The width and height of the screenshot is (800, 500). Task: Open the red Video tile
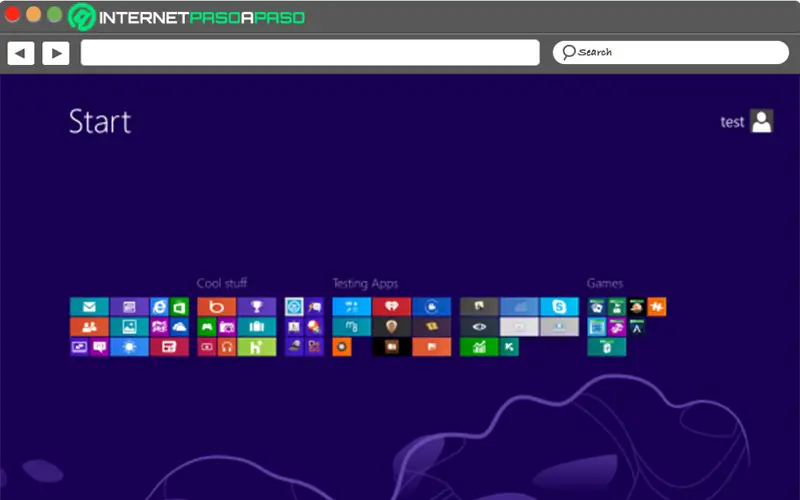207,347
